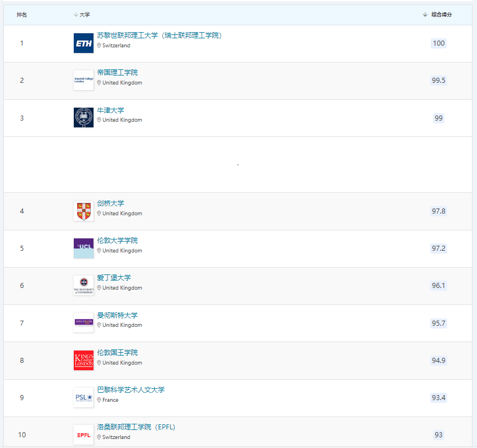Image resolution: width=477 pixels, height=448 pixels.
Task: Open the 苏黎世联邦理工大学 link
Action: click(159, 36)
